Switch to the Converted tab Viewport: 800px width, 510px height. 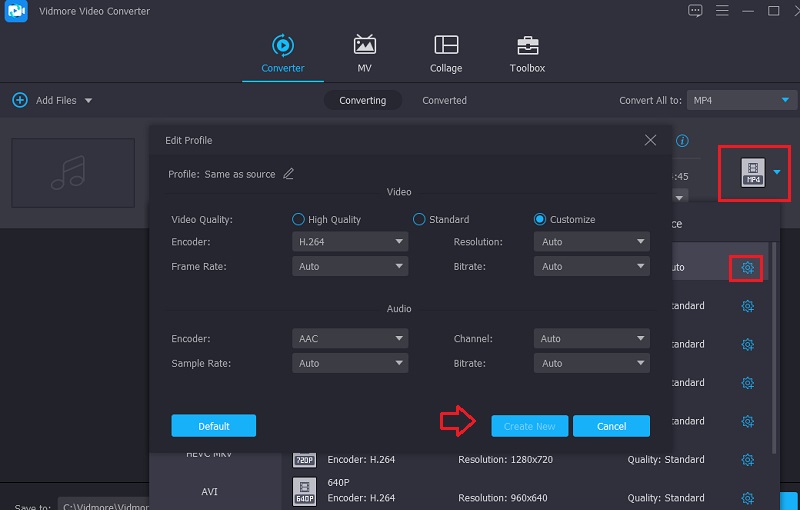444,100
